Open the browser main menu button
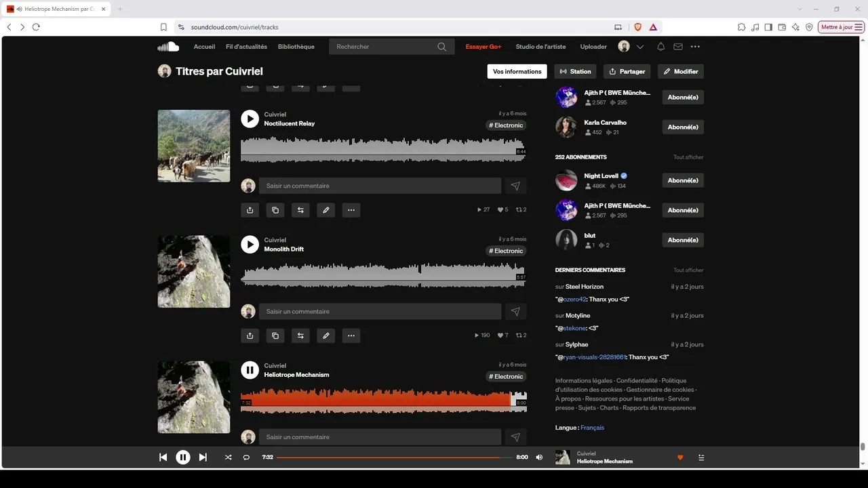Screen dimensions: 868x488 click(859, 27)
